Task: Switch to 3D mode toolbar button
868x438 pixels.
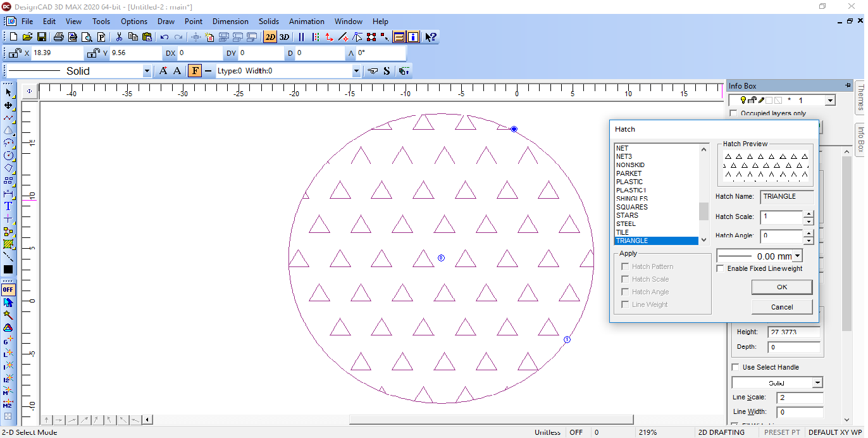Action: 285,37
